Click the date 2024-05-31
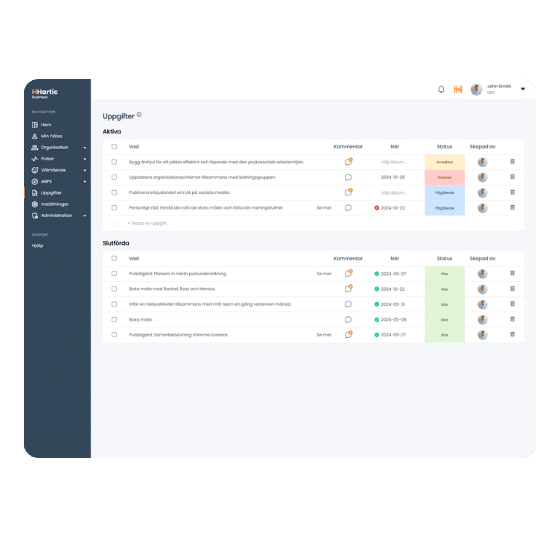 [x=393, y=305]
